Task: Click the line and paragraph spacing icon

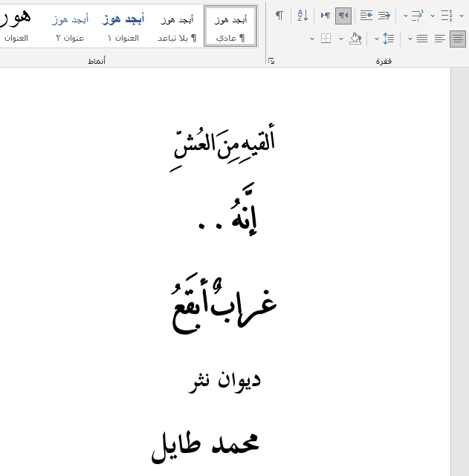Action: [x=389, y=39]
